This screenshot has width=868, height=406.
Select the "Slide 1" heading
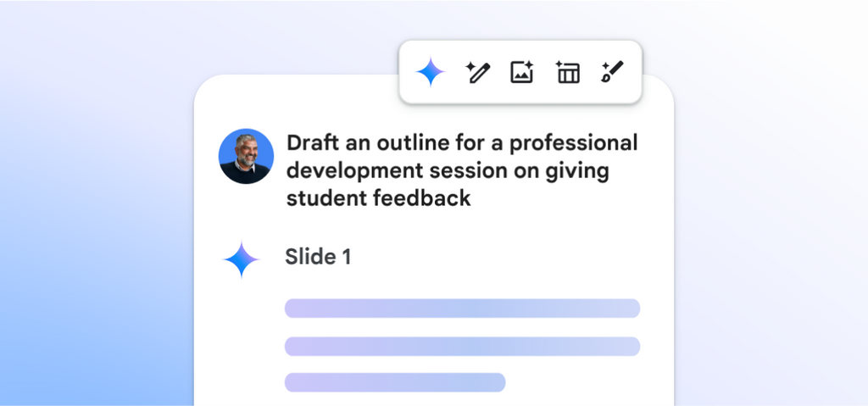coord(318,257)
